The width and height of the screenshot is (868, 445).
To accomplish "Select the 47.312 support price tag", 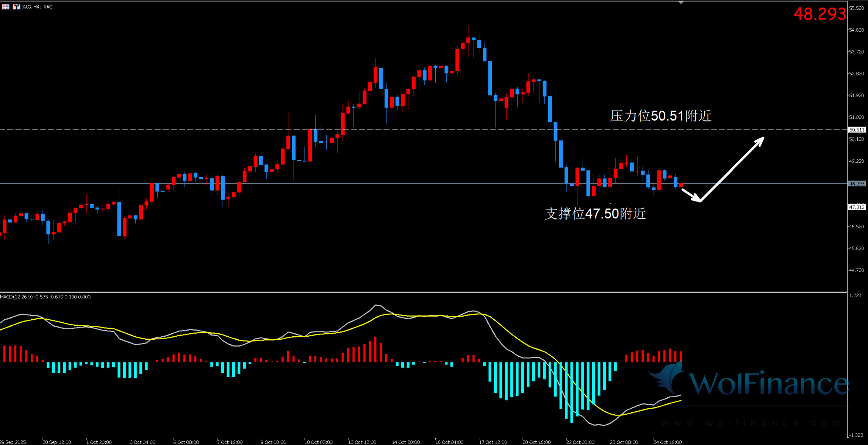I will 857,207.
